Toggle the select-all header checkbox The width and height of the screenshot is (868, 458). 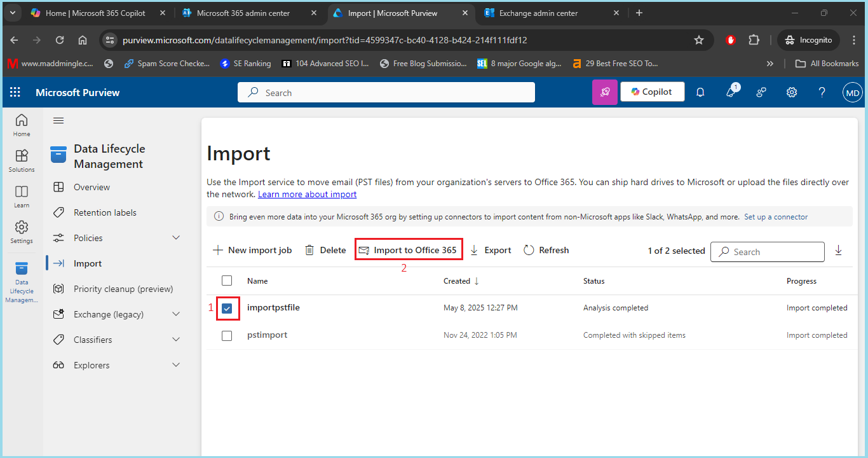pos(227,281)
